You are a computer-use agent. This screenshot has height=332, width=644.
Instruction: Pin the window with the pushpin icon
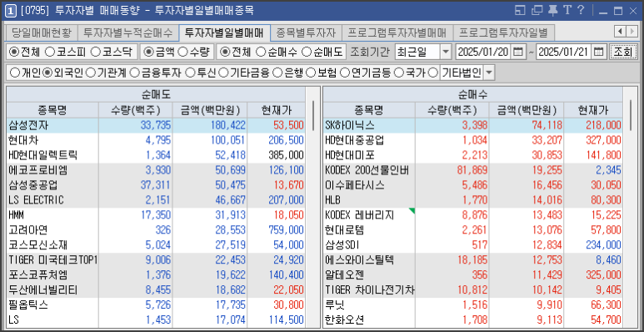[553, 11]
